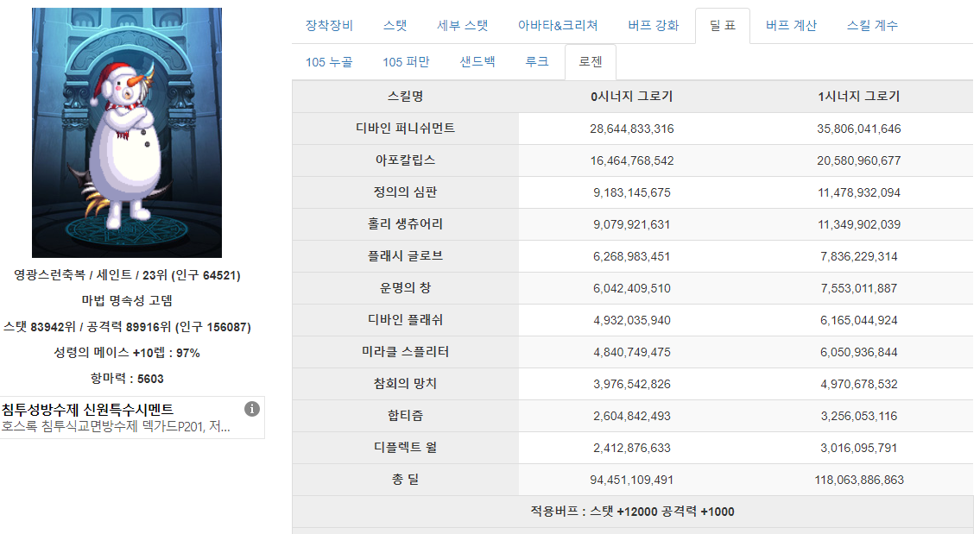This screenshot has width=980, height=534.
Task: Click the 1시너지 그로기 column header
Action: tap(859, 96)
